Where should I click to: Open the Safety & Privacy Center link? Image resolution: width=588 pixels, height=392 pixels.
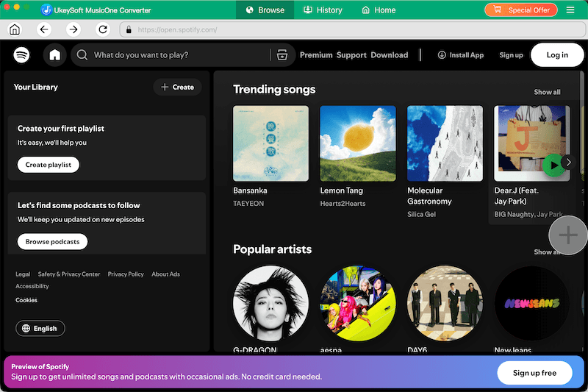click(69, 274)
